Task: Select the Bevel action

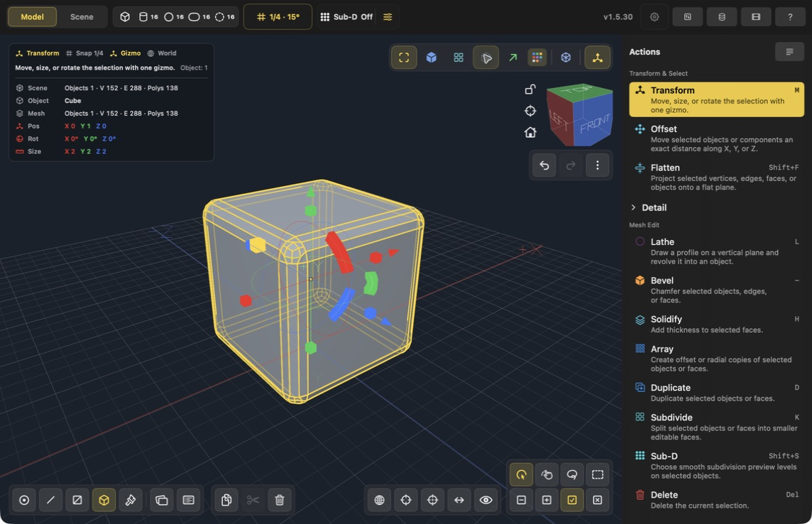Action: [x=717, y=290]
